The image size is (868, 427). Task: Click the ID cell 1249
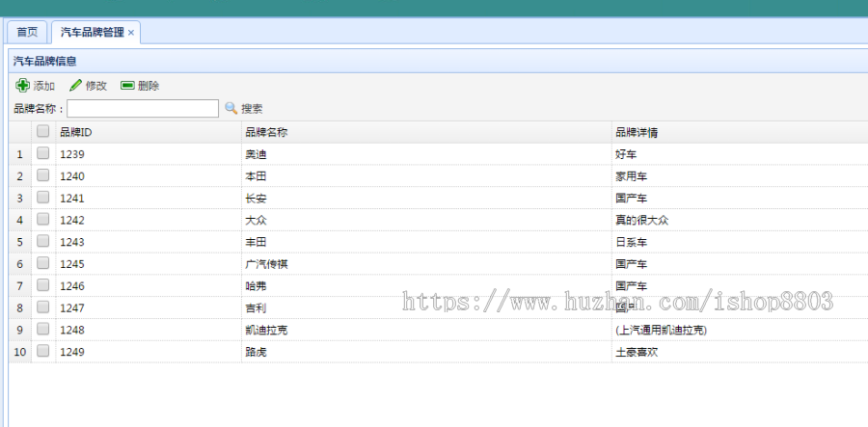149,352
